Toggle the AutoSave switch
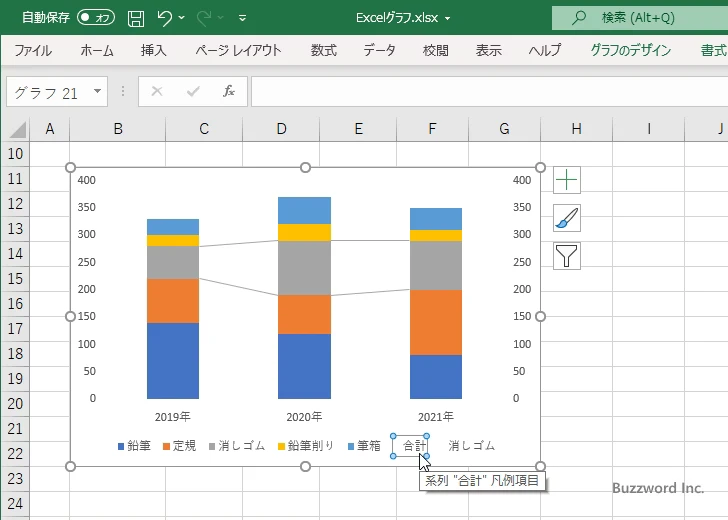 click(96, 18)
